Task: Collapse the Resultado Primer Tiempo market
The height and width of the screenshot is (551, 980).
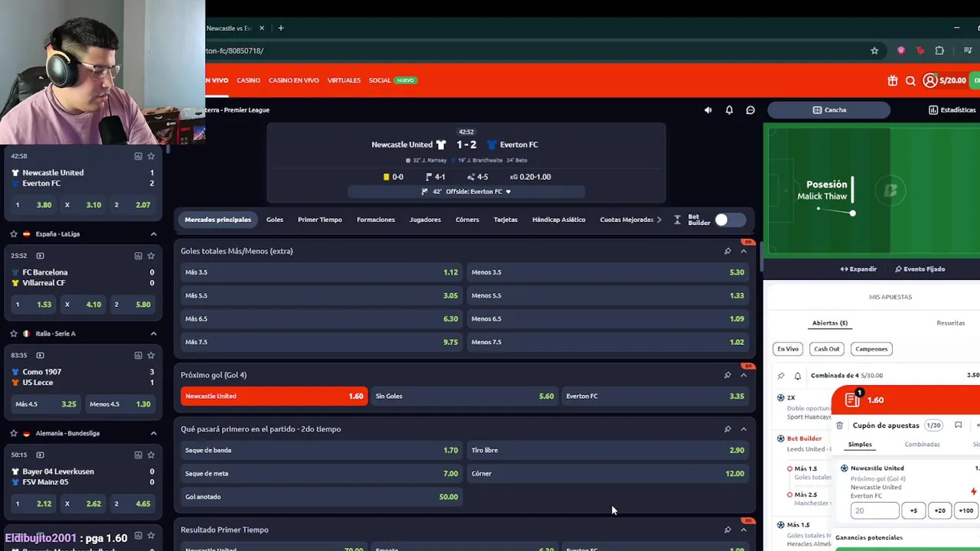Action: [x=743, y=530]
